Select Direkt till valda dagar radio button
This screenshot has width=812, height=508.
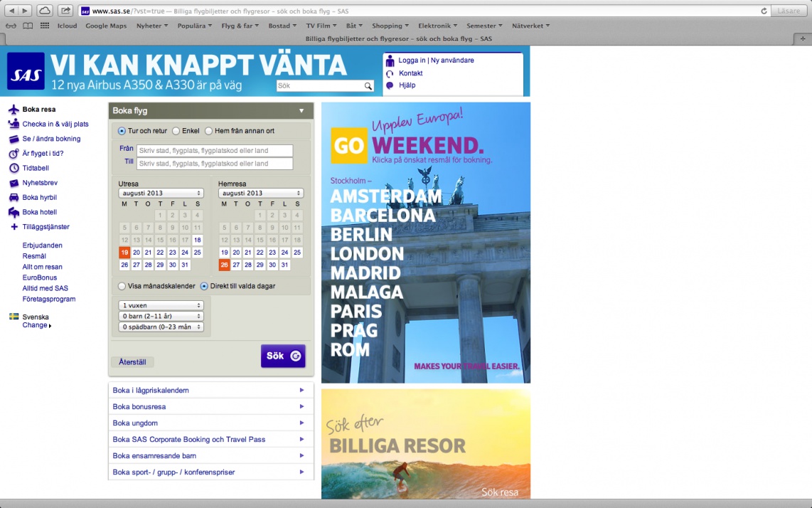click(204, 286)
